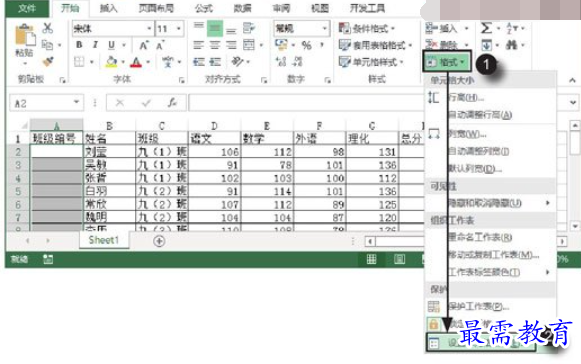This screenshot has height=364, width=581.
Task: Increase font size with the larger A
Action: [x=144, y=45]
